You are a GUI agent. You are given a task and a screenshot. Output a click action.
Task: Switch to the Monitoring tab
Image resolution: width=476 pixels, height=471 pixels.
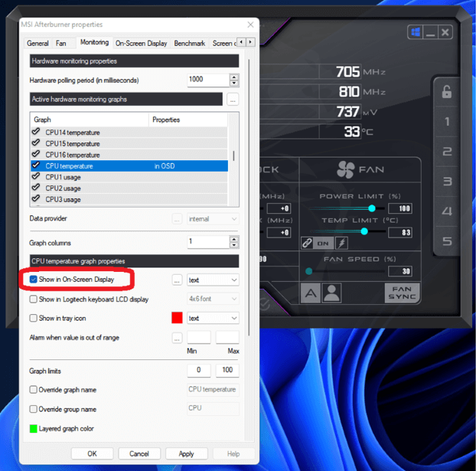tap(94, 42)
